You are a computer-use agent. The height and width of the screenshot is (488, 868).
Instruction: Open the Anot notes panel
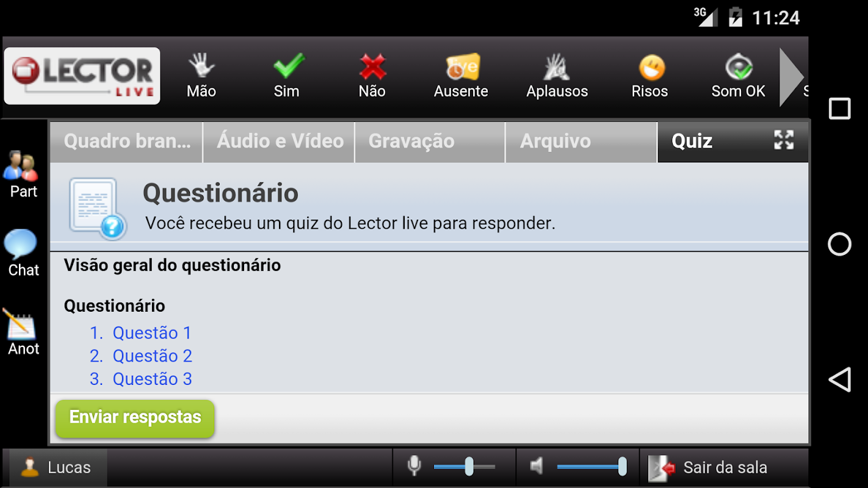(x=23, y=332)
